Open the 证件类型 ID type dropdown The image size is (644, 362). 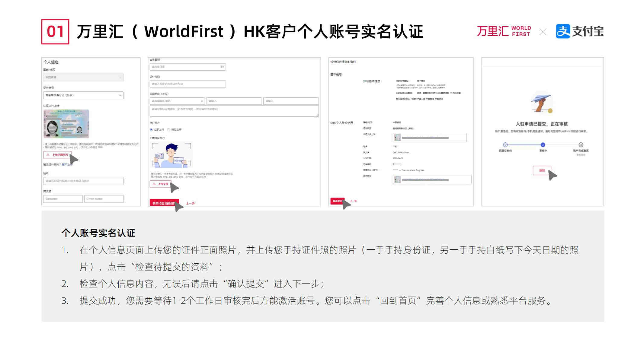click(x=83, y=95)
